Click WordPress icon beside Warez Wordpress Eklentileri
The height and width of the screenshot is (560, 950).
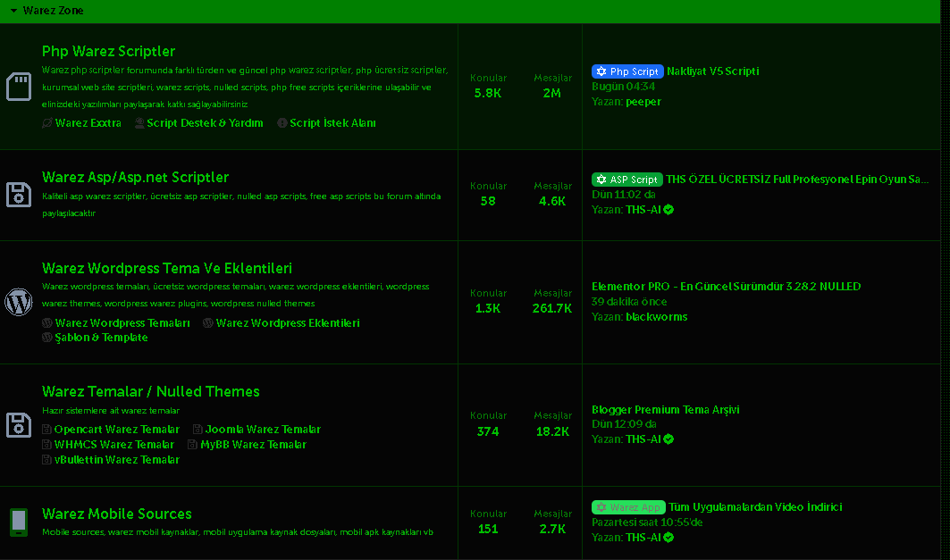tap(208, 323)
